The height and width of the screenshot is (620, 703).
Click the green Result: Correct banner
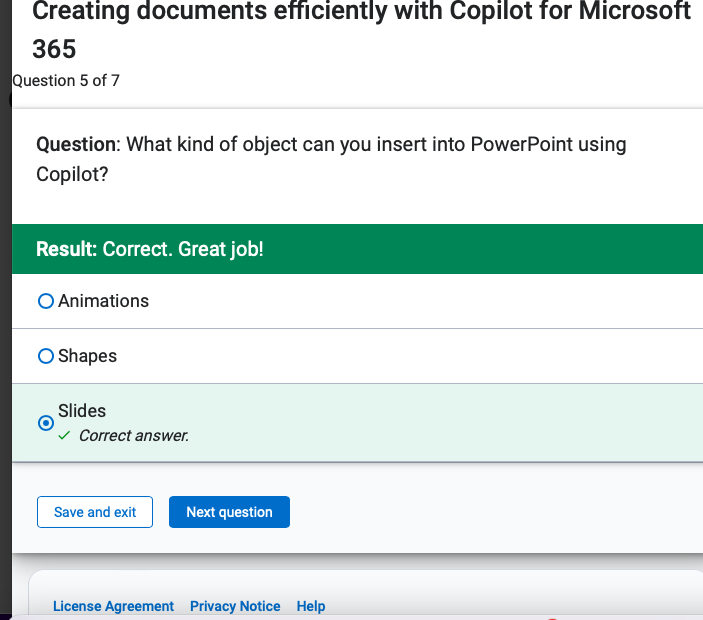point(357,249)
